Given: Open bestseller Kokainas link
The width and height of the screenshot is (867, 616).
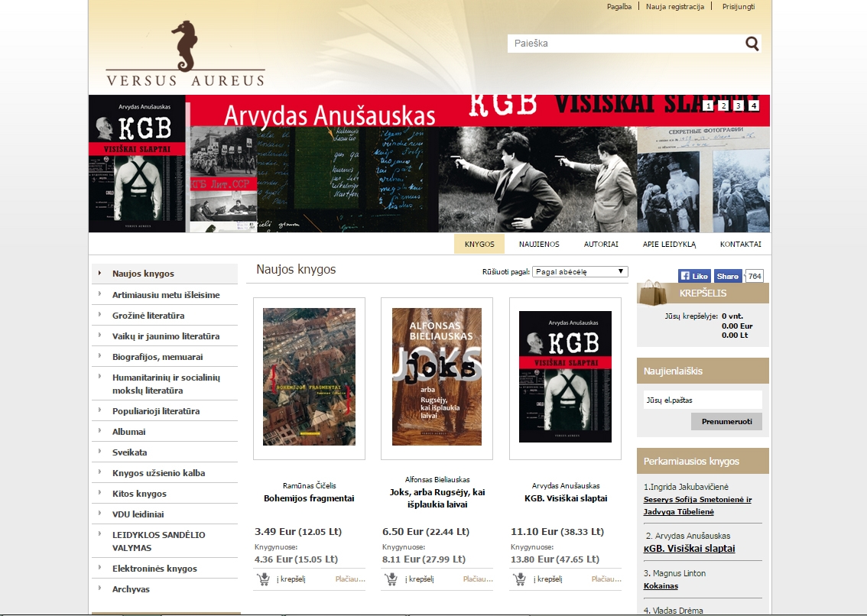Looking at the screenshot, I should [x=661, y=586].
